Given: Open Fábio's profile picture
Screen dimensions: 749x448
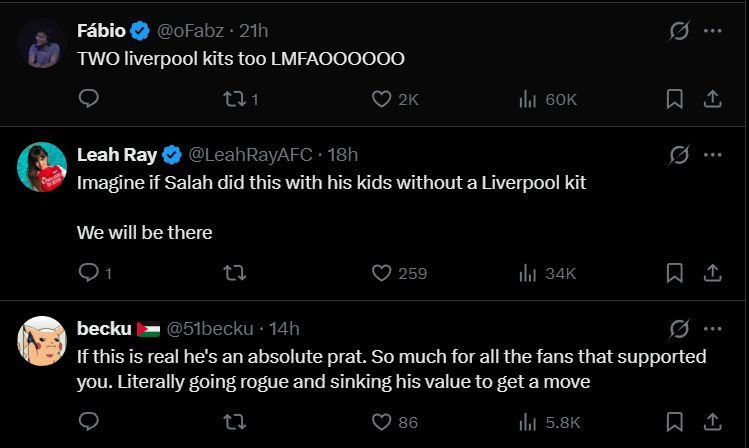Looking at the screenshot, I should (x=42, y=43).
